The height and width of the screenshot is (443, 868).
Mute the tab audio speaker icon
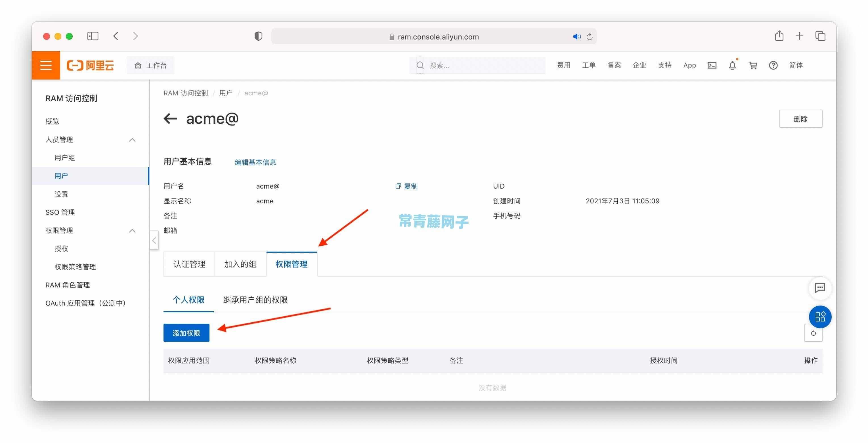(577, 36)
